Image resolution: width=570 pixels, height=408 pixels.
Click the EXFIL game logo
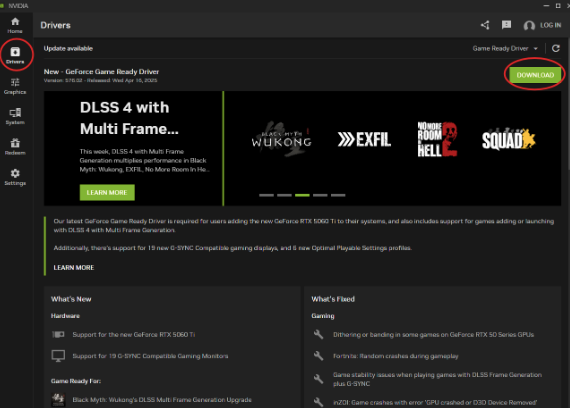click(x=364, y=140)
